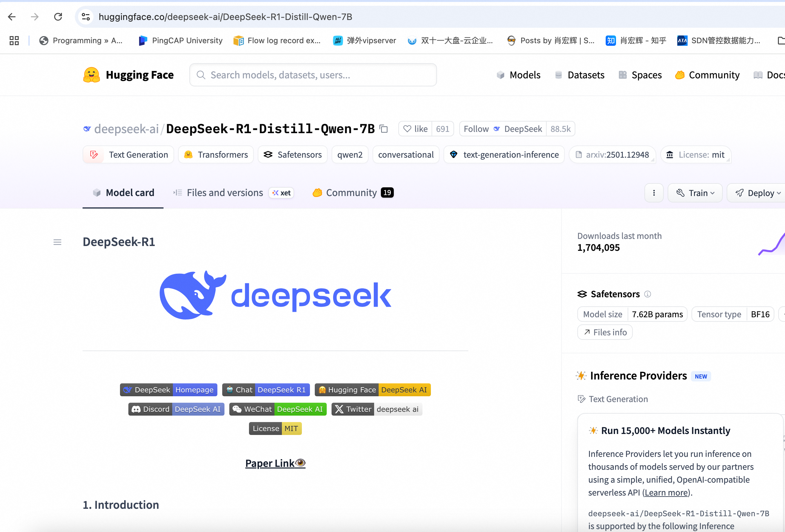Click the Discord DeepSeek AI badge
Screen dimensions: 785x532
pos(176,409)
